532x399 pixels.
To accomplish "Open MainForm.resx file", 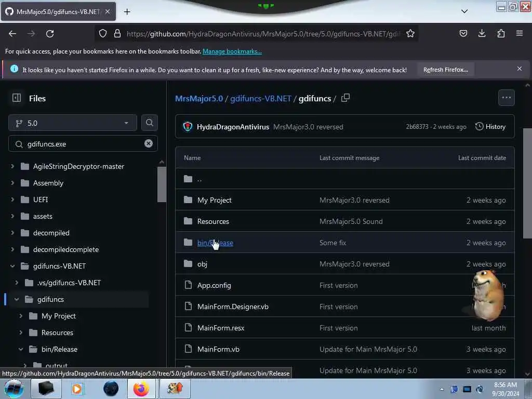I will [x=221, y=328].
